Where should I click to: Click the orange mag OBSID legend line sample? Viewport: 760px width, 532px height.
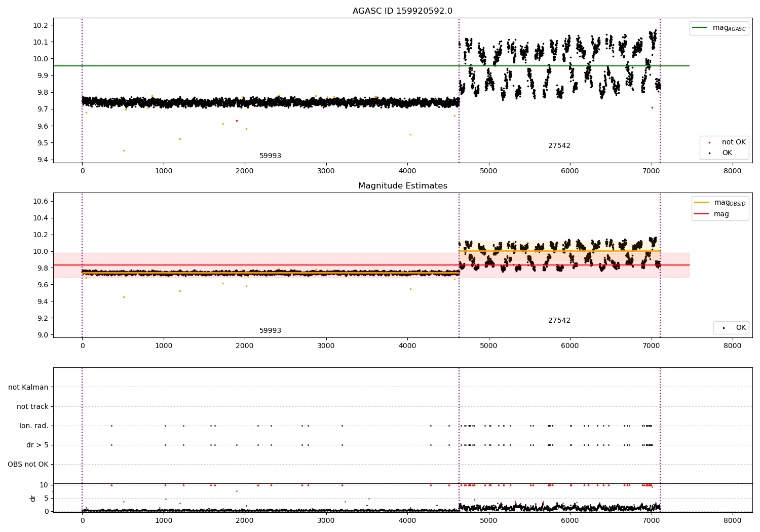pyautogui.click(x=701, y=202)
